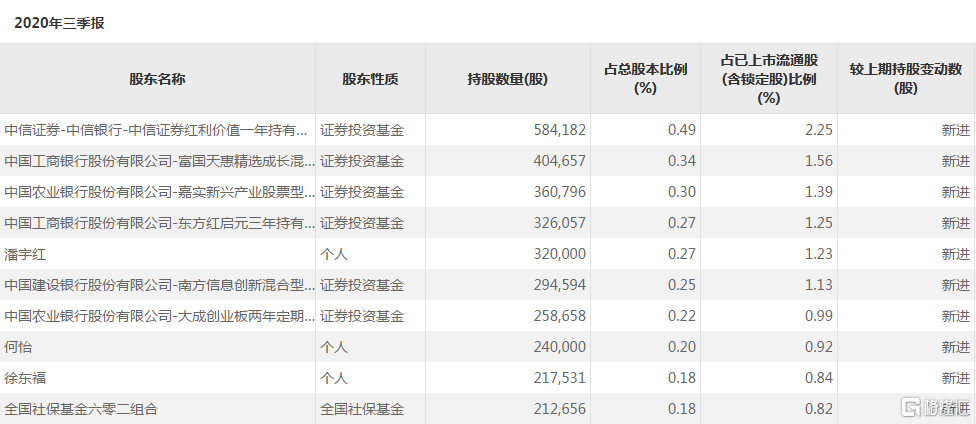Image resolution: width=976 pixels, height=424 pixels.
Task: Click total share ratio 0.49
Action: coord(682,130)
